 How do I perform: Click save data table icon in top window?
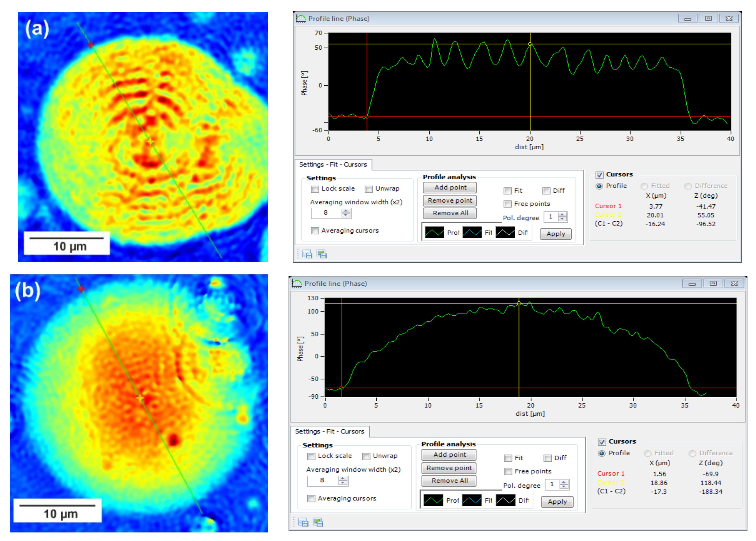(x=307, y=254)
